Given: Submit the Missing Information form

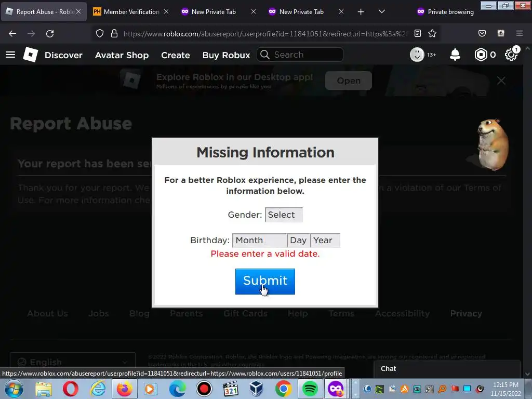Looking at the screenshot, I should pos(265,281).
